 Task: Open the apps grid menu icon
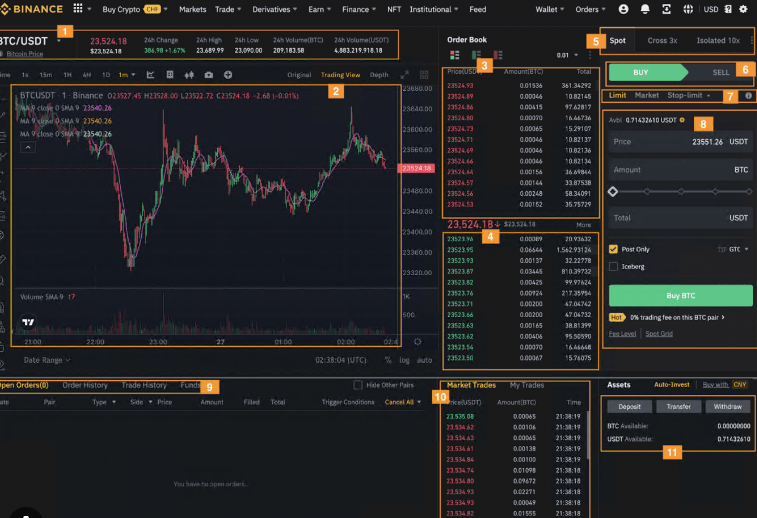pyautogui.click(x=77, y=9)
